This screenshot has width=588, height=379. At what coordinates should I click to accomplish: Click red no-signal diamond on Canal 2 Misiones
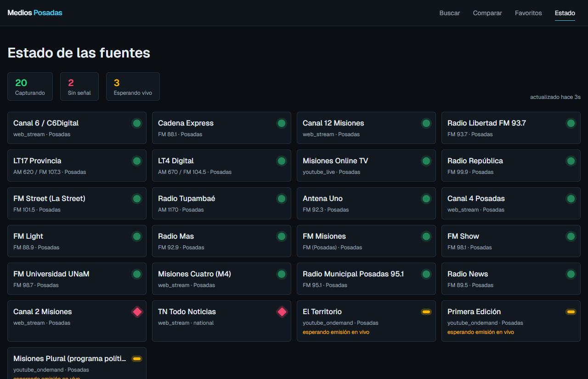[x=137, y=312]
